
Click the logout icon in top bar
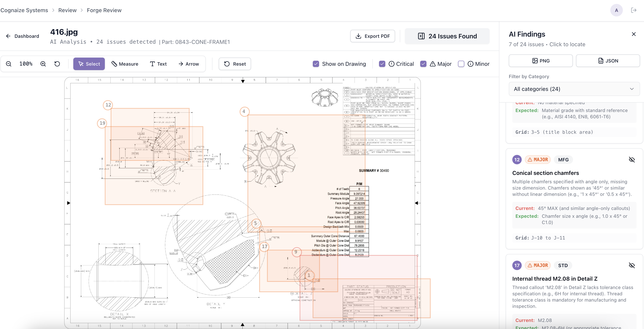633,10
